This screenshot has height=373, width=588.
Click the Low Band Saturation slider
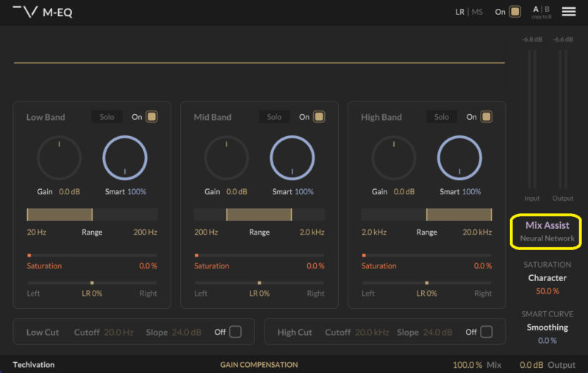pos(92,255)
